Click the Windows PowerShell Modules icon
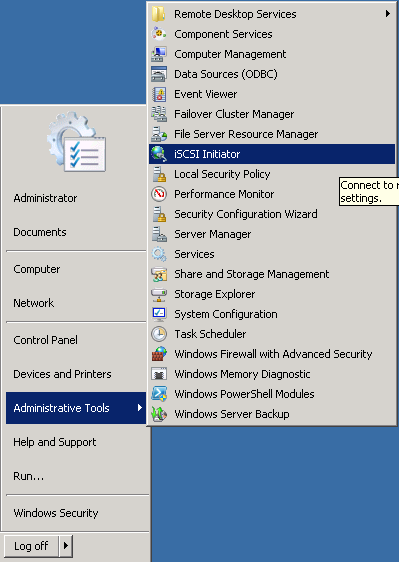 pos(159,394)
